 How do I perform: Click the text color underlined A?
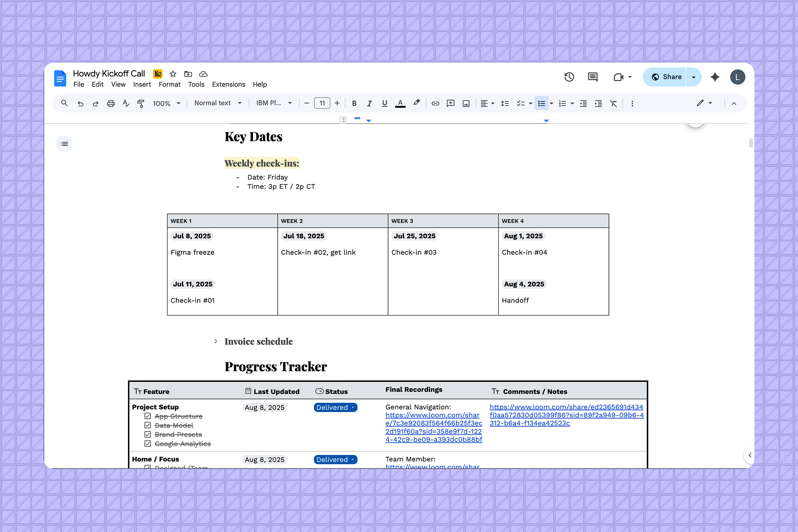(x=400, y=103)
